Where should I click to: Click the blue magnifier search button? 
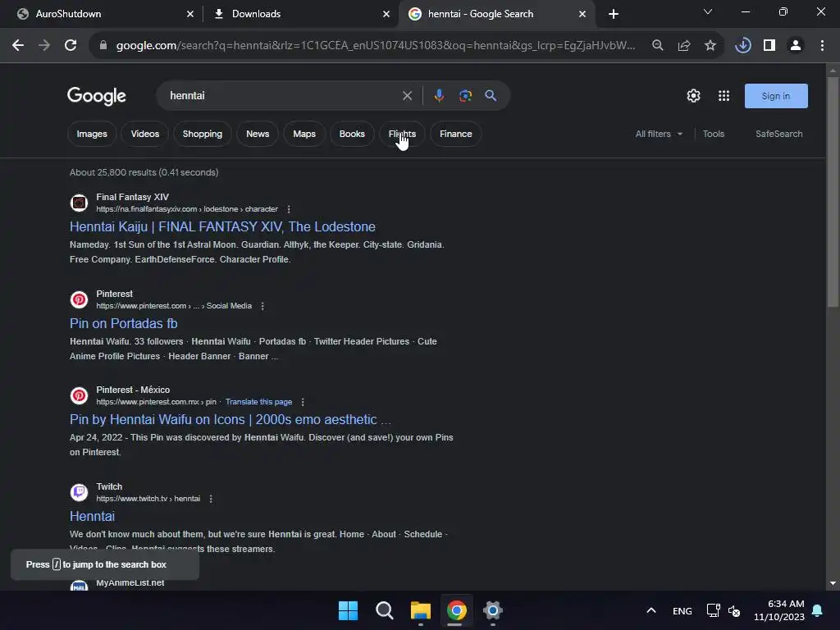point(491,96)
